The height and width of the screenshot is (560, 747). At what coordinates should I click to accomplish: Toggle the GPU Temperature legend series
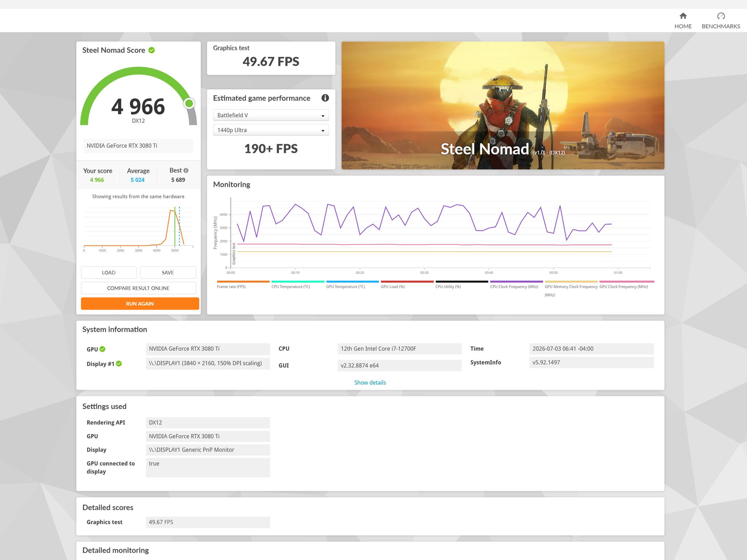tap(345, 287)
